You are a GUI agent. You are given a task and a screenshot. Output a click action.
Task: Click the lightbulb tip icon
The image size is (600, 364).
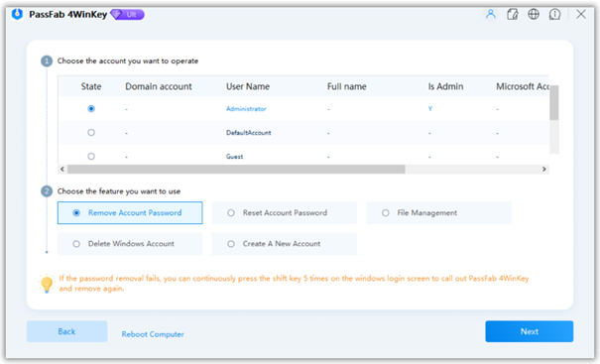[47, 284]
